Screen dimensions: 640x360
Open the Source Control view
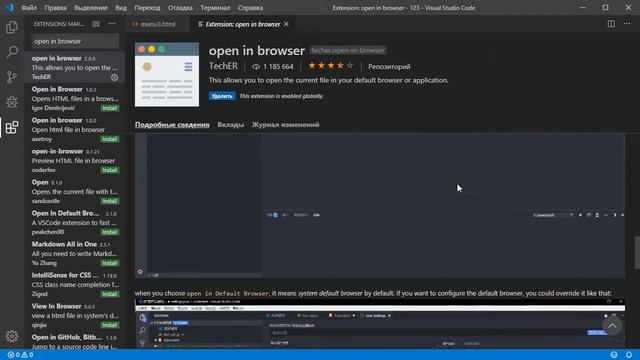[x=12, y=77]
